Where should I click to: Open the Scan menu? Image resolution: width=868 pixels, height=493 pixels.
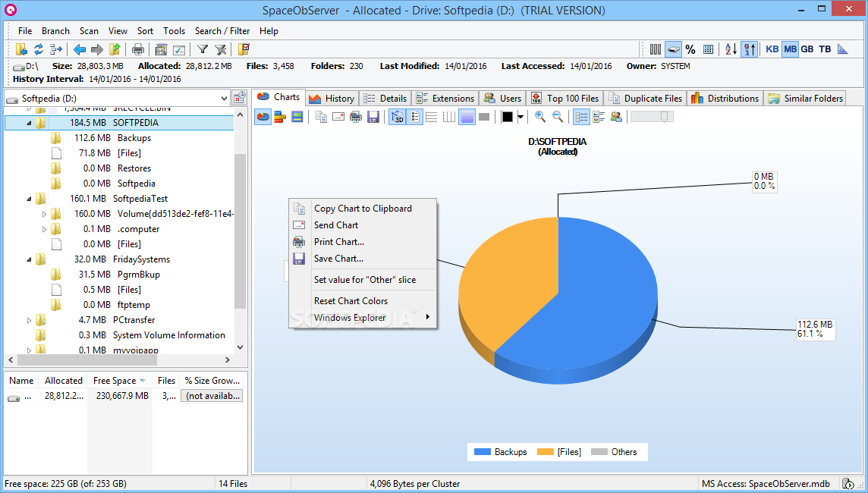(89, 31)
